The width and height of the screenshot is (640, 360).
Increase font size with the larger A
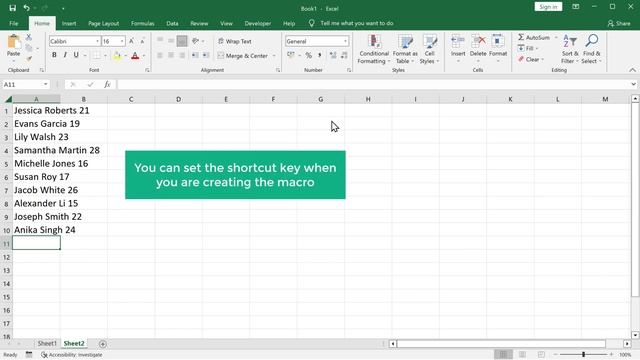pyautogui.click(x=131, y=41)
